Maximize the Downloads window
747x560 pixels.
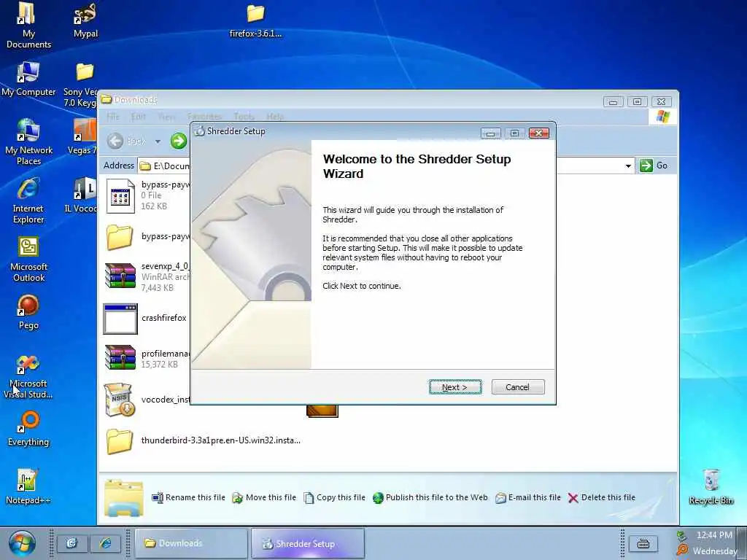pyautogui.click(x=637, y=101)
